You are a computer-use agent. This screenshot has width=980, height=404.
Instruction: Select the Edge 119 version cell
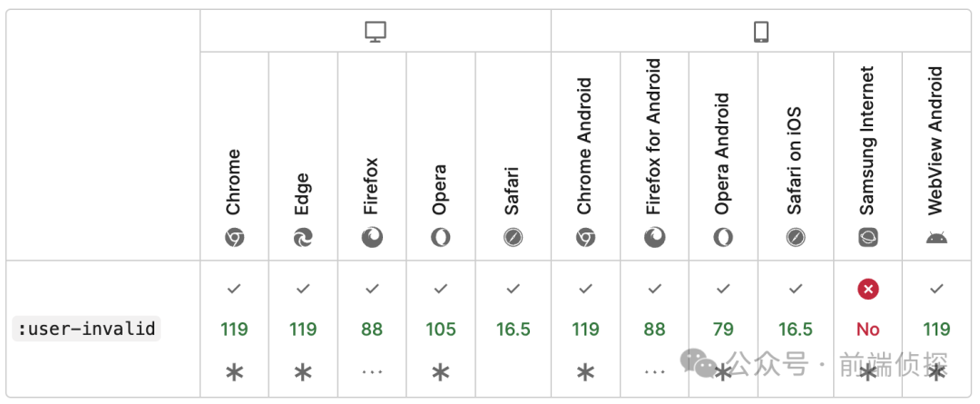coord(303,329)
